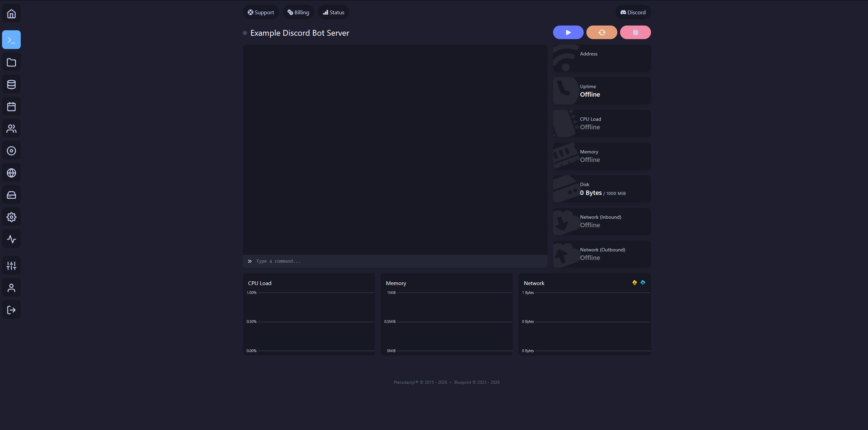Open the account profile icon
Viewport: 868px width, 430px height.
[x=11, y=287]
